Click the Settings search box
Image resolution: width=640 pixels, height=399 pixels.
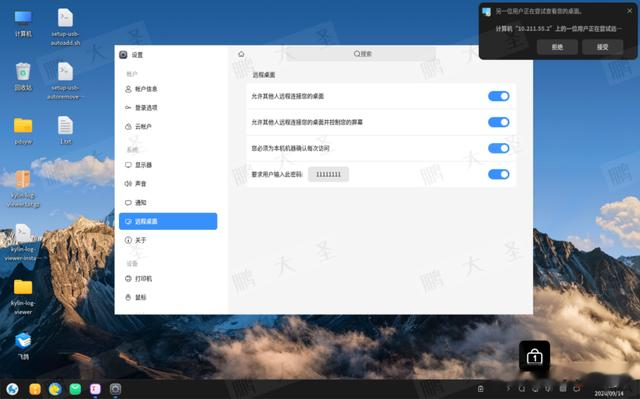point(362,54)
